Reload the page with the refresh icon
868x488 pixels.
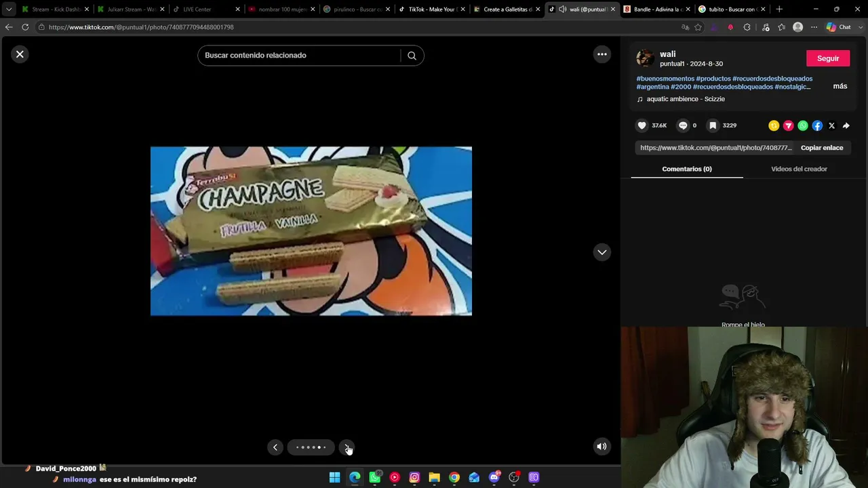[x=25, y=27]
